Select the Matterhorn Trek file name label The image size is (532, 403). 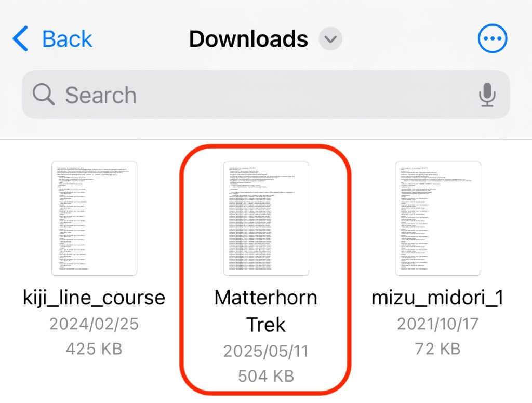tap(266, 311)
